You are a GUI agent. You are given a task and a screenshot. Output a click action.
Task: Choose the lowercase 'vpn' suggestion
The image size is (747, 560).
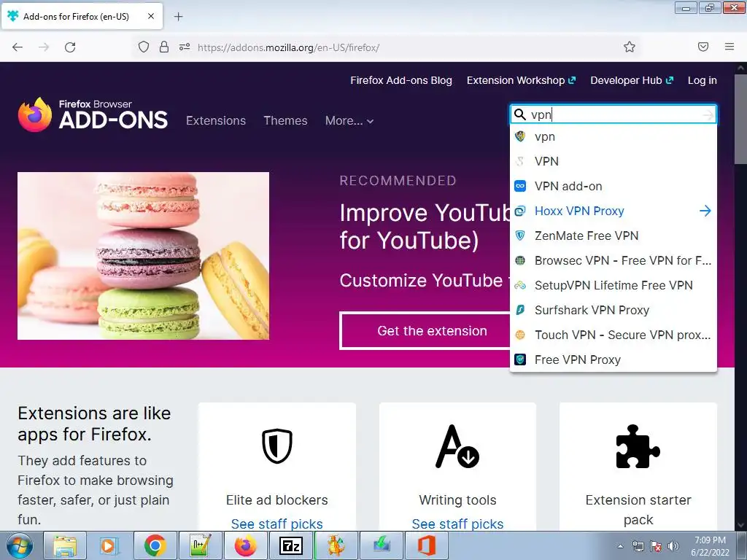point(613,136)
